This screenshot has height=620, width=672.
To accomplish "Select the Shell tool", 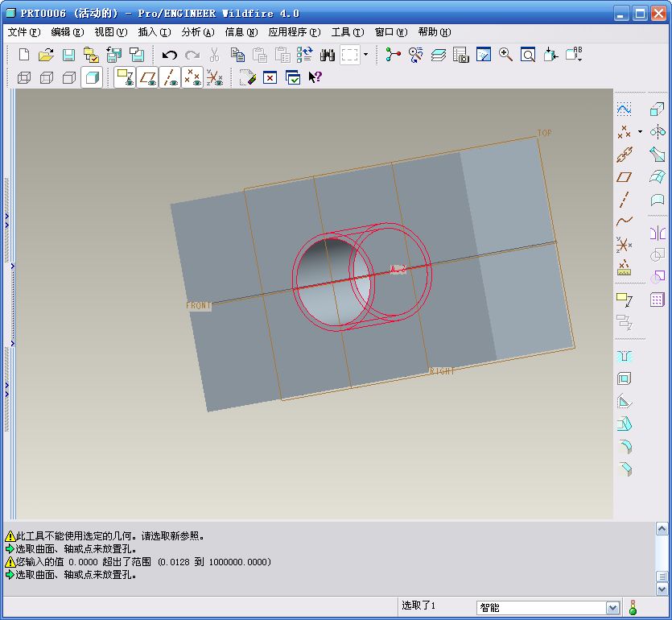I will click(624, 378).
